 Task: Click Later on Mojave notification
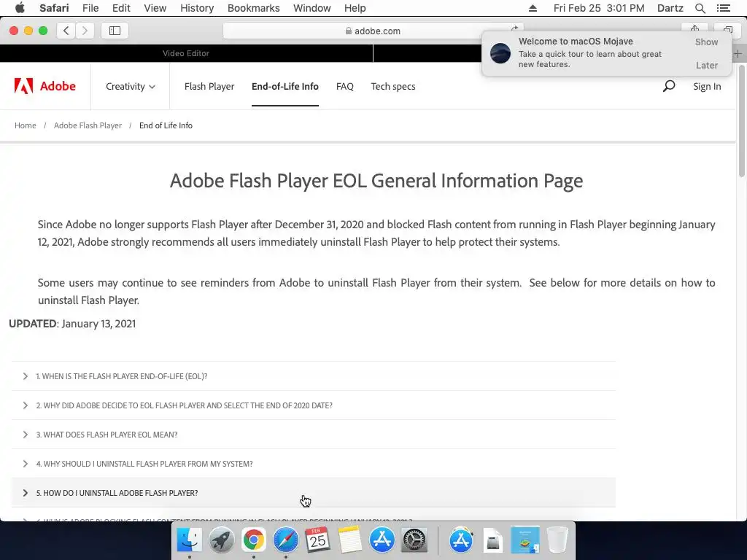[x=706, y=65]
